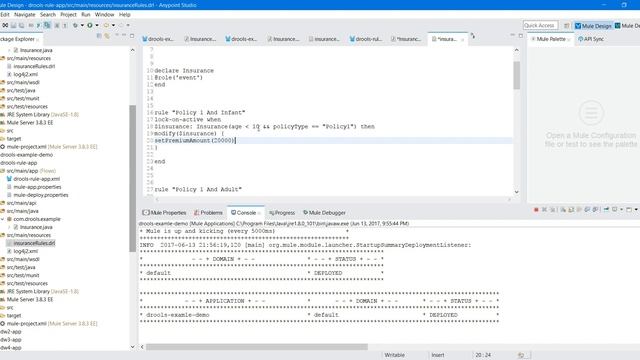Click the Save All icon in toolbar
Viewport: 640px width, 360px height.
(x=21, y=25)
